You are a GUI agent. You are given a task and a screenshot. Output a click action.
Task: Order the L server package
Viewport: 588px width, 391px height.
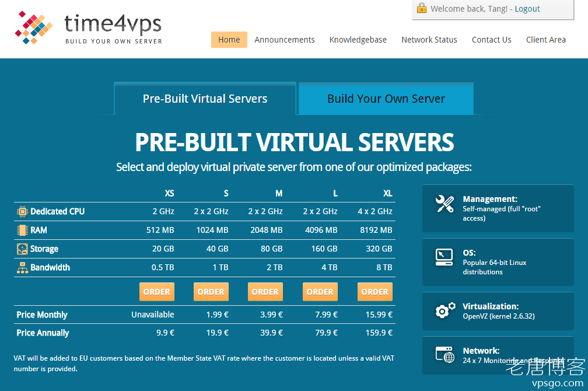(320, 292)
